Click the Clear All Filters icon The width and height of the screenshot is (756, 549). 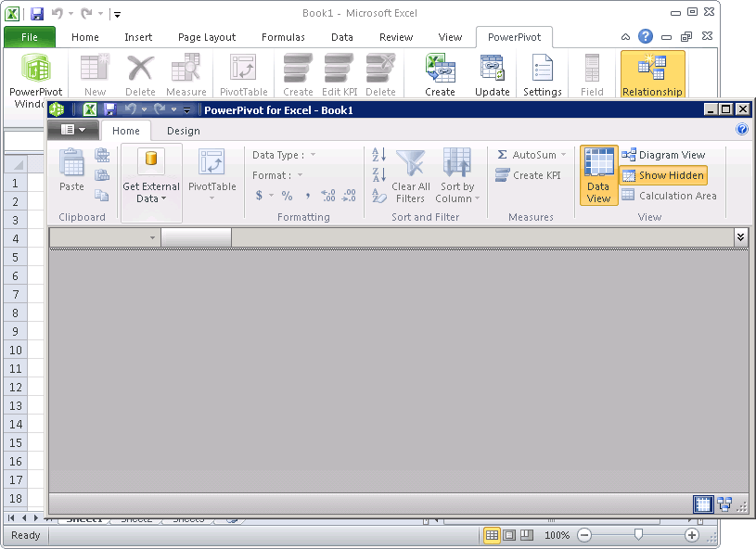[x=410, y=163]
